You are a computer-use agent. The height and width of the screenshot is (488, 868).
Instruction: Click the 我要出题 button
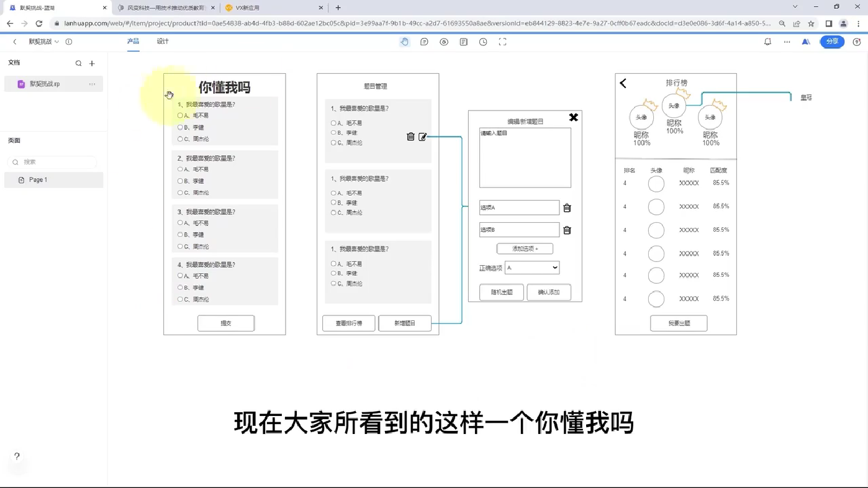tap(679, 323)
